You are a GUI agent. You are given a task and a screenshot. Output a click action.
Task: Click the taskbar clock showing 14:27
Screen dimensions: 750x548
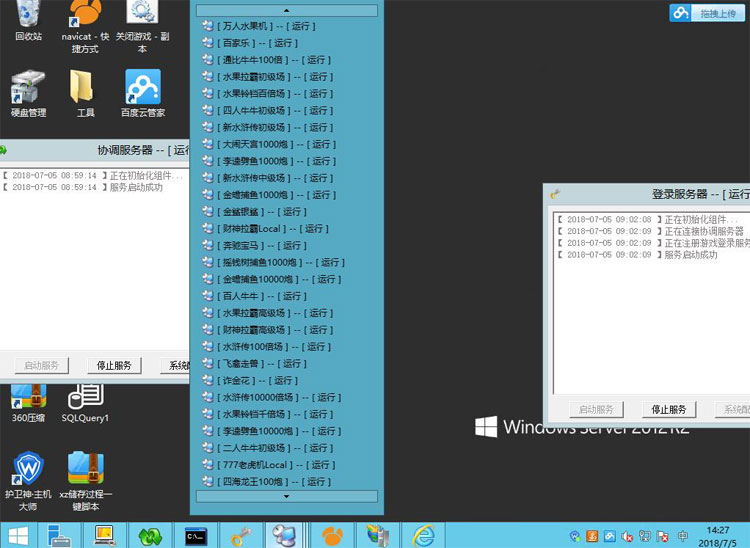pyautogui.click(x=717, y=535)
